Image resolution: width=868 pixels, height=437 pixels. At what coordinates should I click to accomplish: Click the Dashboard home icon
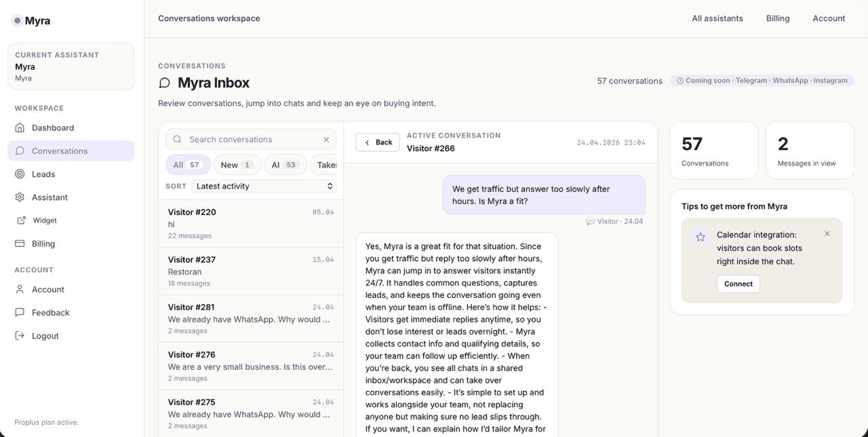click(x=20, y=128)
